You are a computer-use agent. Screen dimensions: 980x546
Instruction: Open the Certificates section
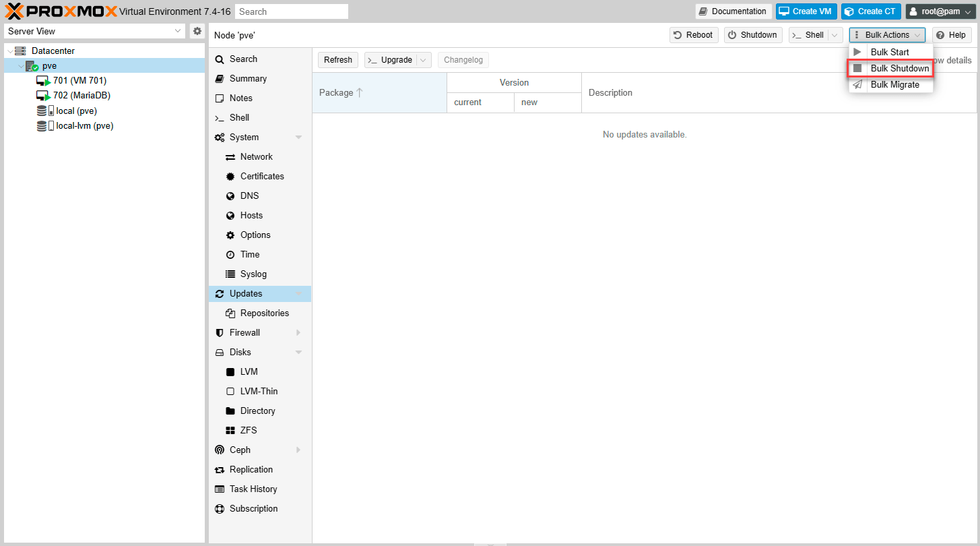261,177
